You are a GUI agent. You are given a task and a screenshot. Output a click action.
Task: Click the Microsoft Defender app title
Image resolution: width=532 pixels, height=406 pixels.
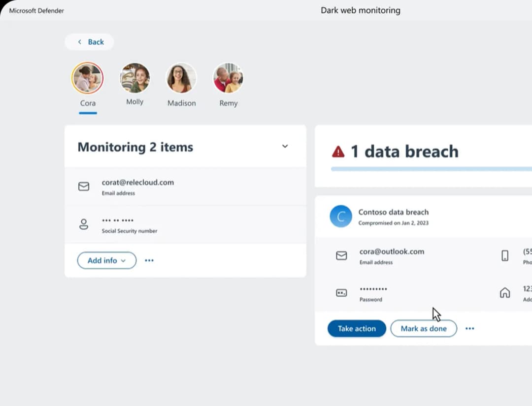pyautogui.click(x=36, y=11)
